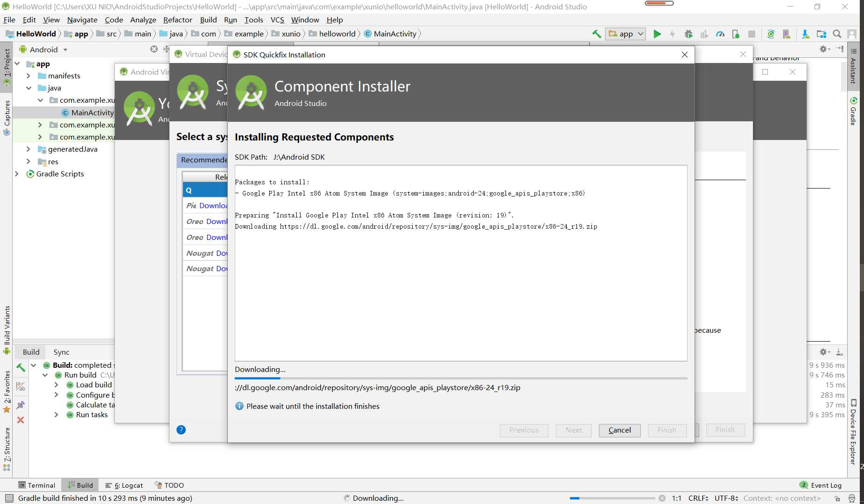Open Project Structure icon in toolbar
Viewport: 864px width, 504px height.
(822, 34)
